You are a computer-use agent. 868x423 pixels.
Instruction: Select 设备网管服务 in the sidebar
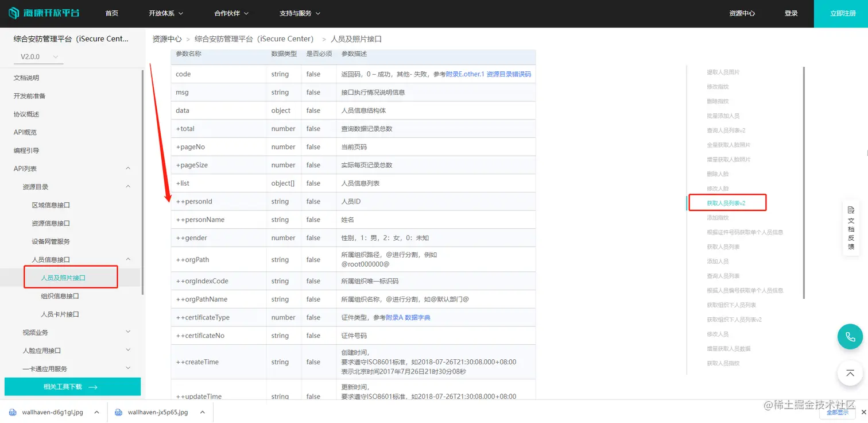tap(51, 241)
